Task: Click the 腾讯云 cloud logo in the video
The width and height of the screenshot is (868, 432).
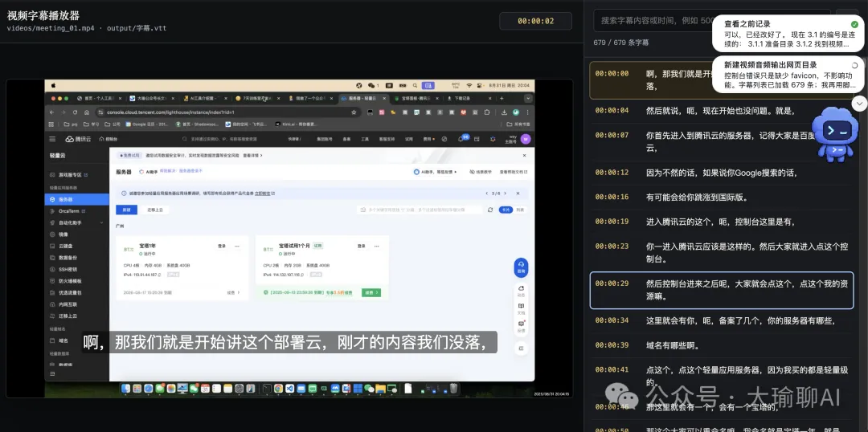Action: point(77,139)
